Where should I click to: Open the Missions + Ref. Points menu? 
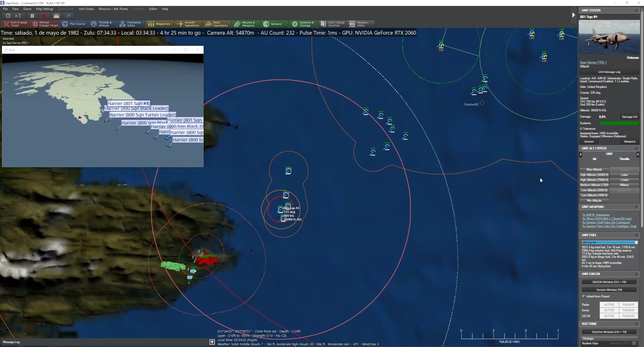(x=113, y=9)
